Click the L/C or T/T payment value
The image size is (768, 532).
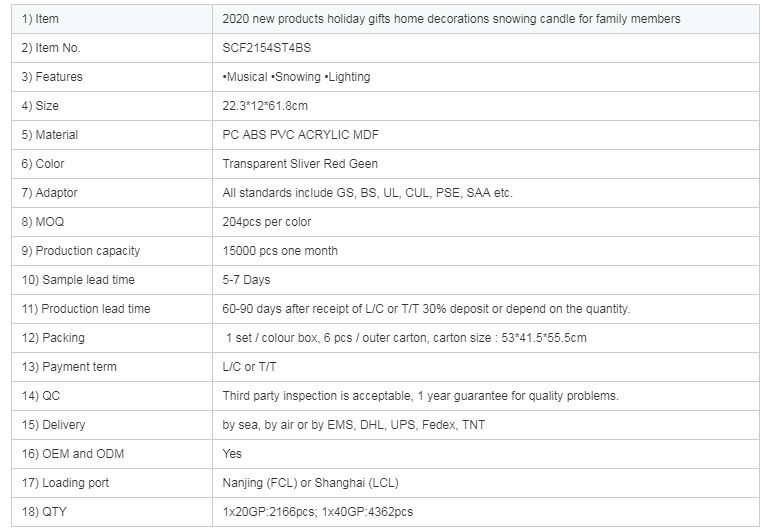click(x=249, y=367)
